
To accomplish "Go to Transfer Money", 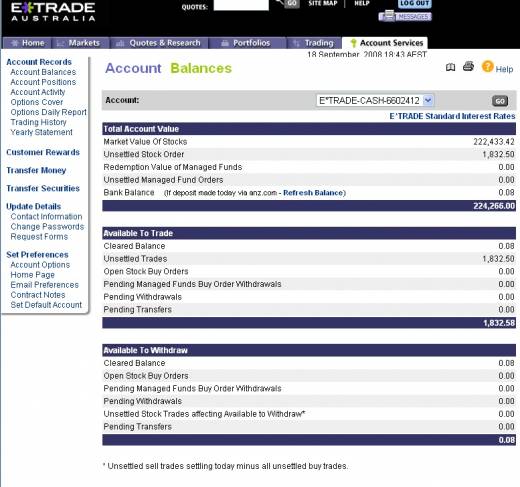I will (x=36, y=170).
